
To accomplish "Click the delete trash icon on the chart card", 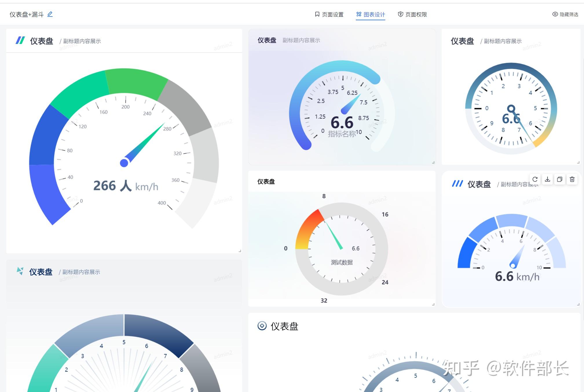I will [572, 179].
